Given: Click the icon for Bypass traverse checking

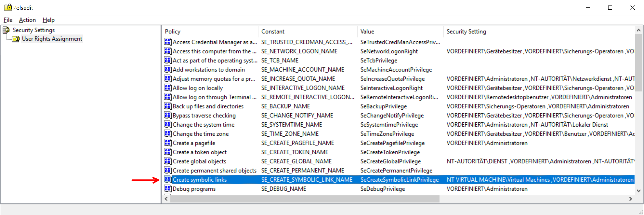Looking at the screenshot, I should (x=168, y=115).
